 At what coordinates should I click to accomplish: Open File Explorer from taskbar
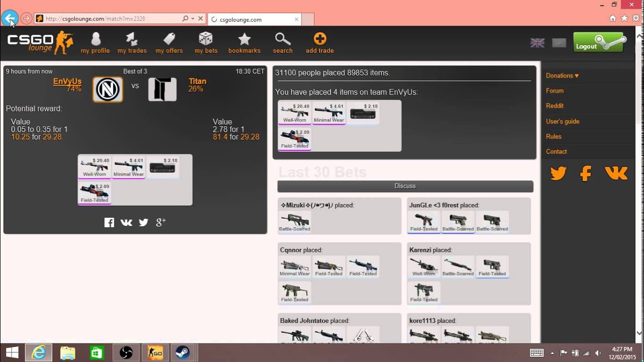(x=67, y=352)
